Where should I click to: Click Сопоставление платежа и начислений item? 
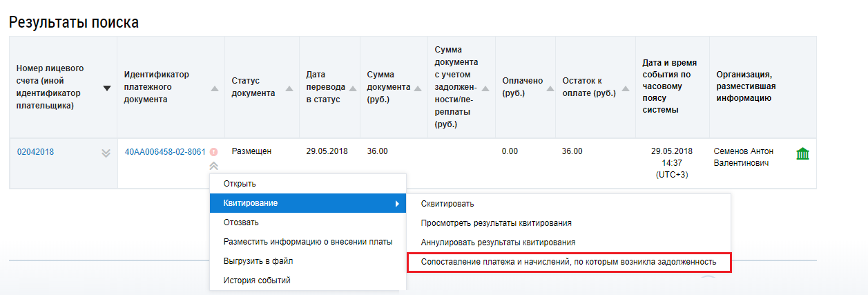568,262
